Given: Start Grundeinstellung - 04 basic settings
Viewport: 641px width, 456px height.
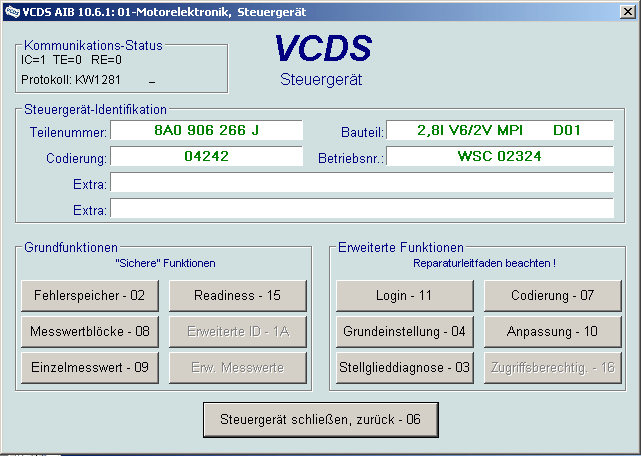Looking at the screenshot, I should coord(405,332).
